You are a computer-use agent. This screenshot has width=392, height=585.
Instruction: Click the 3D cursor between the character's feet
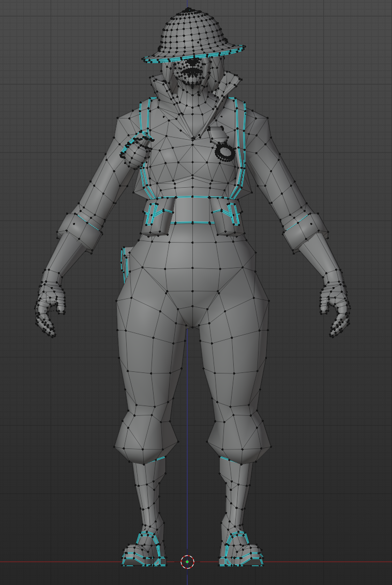pyautogui.click(x=188, y=562)
